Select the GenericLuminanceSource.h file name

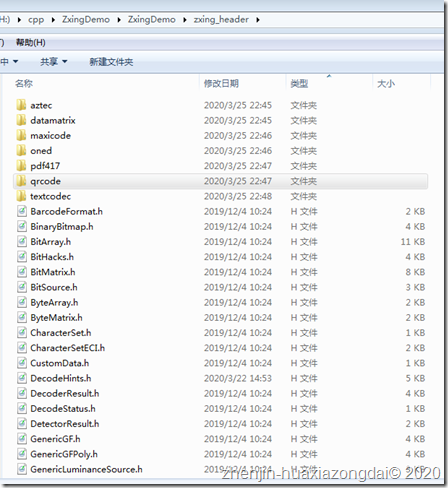click(86, 469)
